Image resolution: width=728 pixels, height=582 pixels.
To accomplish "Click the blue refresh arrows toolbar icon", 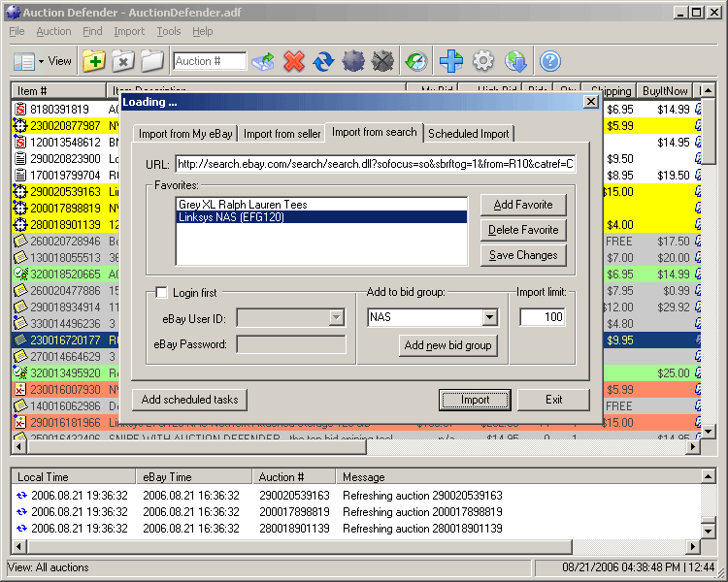I will click(323, 61).
